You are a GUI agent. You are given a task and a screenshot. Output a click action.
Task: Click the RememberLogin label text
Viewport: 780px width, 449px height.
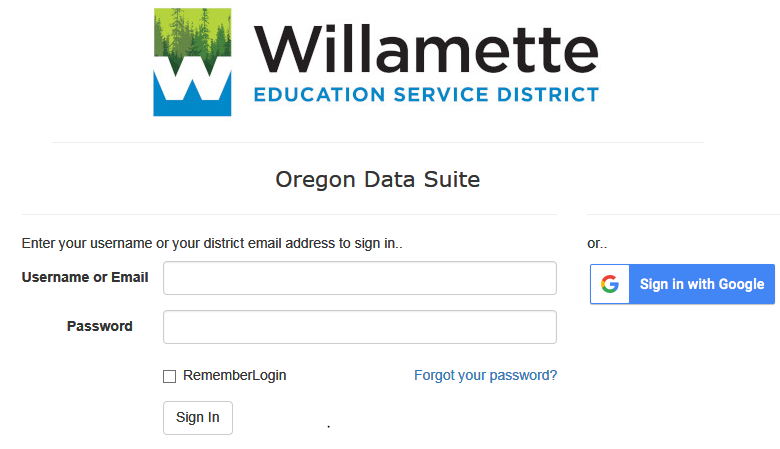pyautogui.click(x=234, y=376)
